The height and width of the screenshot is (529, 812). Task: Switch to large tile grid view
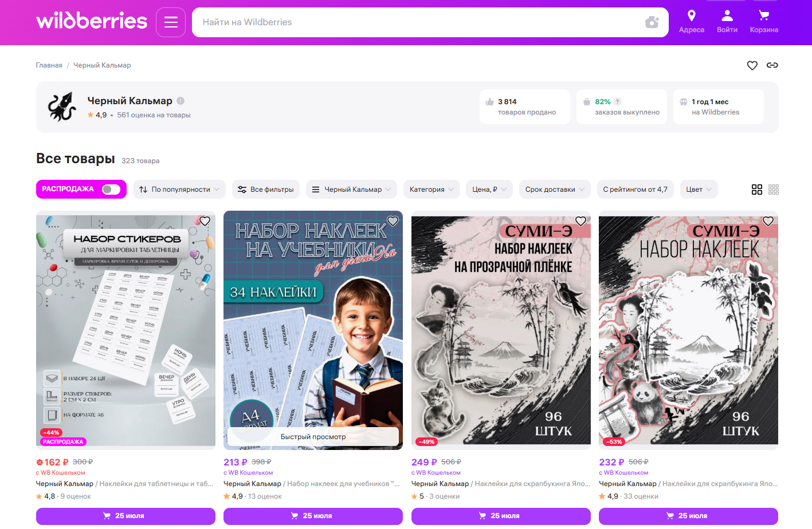pyautogui.click(x=757, y=190)
